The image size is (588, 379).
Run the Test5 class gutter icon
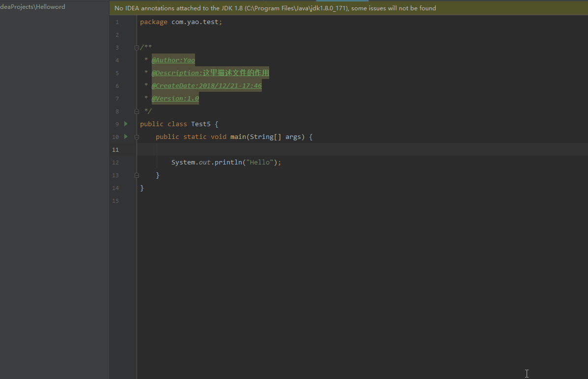[x=126, y=124]
